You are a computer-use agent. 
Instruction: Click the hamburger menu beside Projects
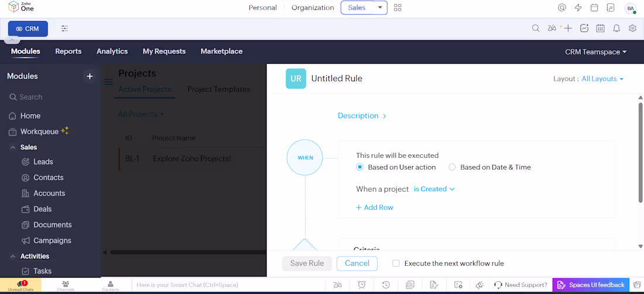click(x=109, y=82)
